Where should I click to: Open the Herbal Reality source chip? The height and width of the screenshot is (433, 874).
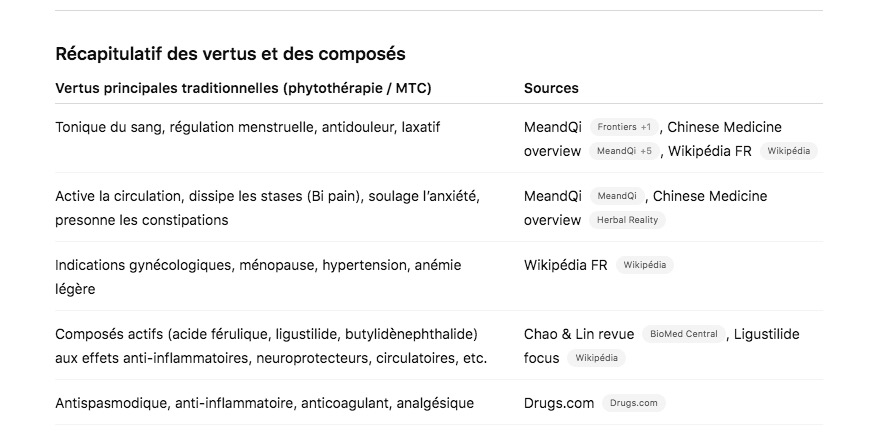point(627,220)
